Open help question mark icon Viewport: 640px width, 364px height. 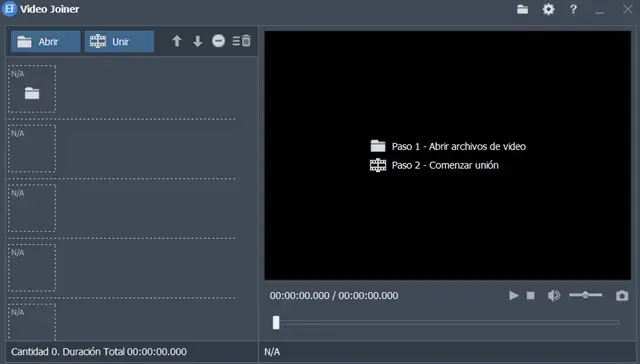[x=573, y=9]
